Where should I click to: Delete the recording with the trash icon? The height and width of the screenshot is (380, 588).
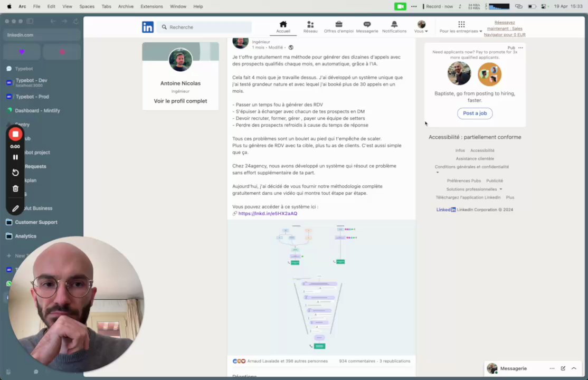[15, 188]
